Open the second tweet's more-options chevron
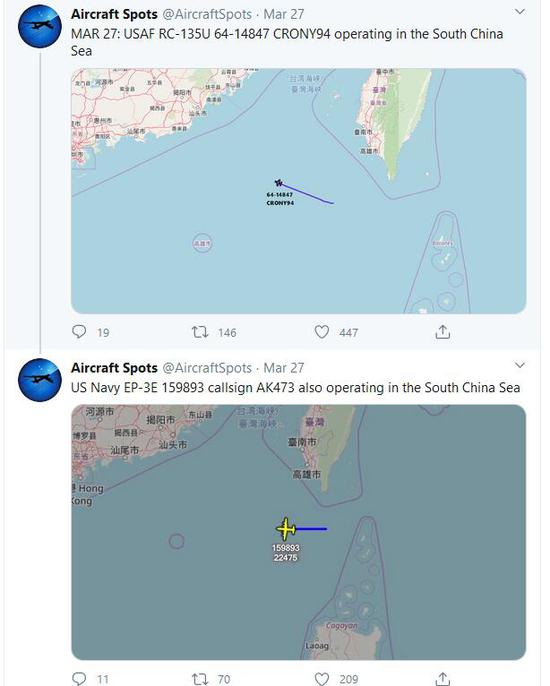Screen dimensions: 550x686 click(x=520, y=365)
